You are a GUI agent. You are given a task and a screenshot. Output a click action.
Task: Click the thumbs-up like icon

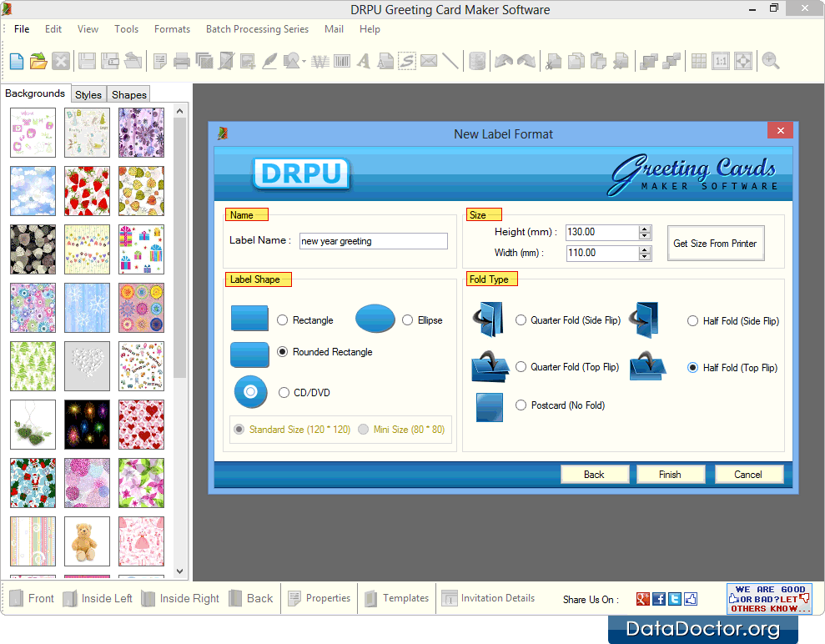coord(691,599)
